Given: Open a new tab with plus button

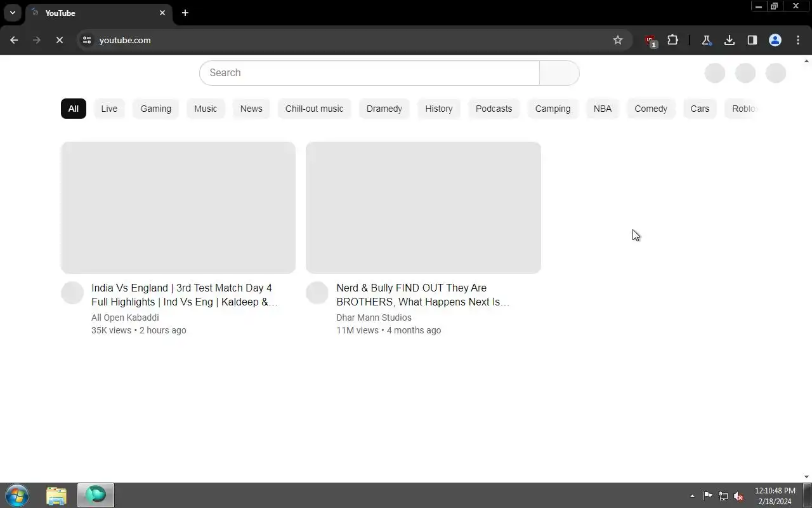Looking at the screenshot, I should click(x=185, y=13).
